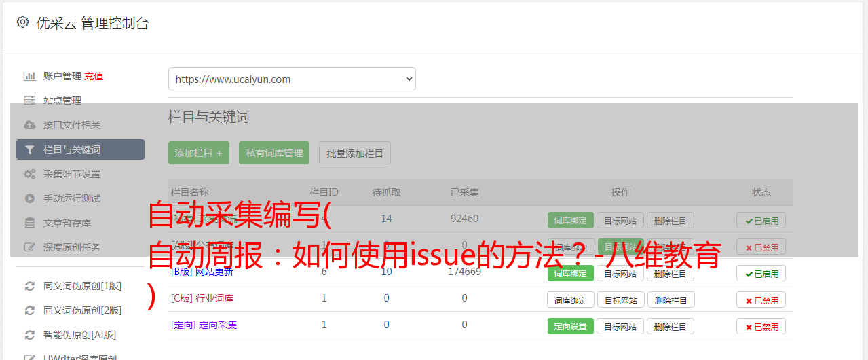Click the 待抓取 column header
This screenshot has height=360, width=868.
coord(387,192)
